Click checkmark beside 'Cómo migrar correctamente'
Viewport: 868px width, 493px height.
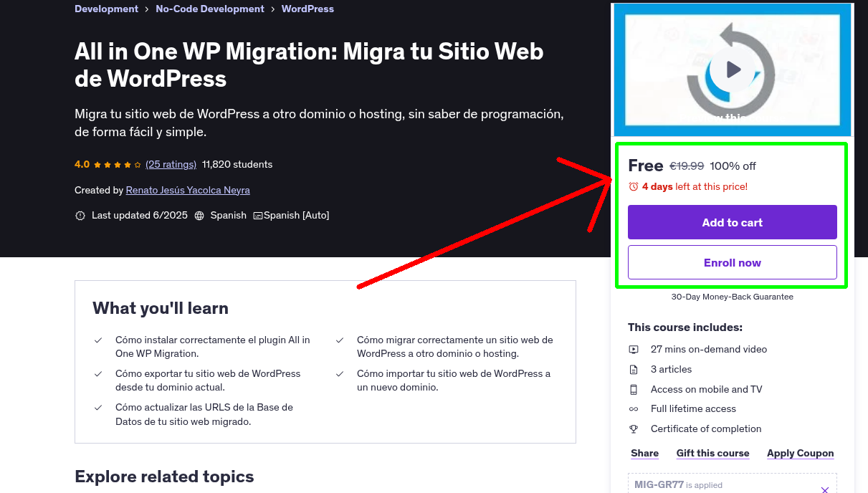coord(340,340)
